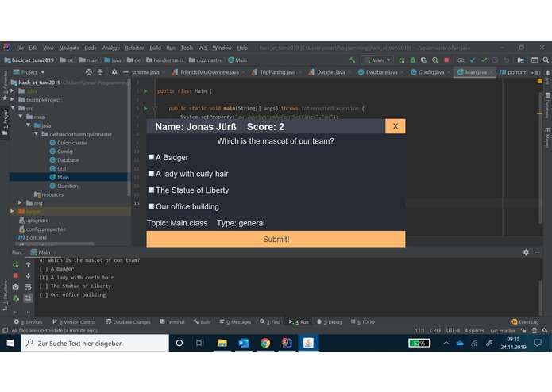Image resolution: width=552 pixels, height=392 pixels.
Task: Close the quiz dialog with orange X
Action: click(x=396, y=126)
